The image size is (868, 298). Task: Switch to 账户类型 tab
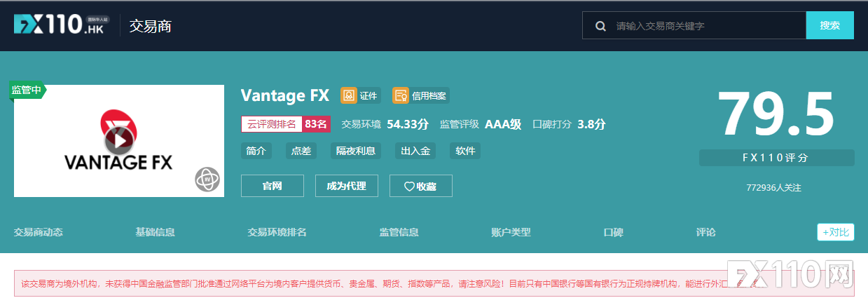tap(511, 232)
